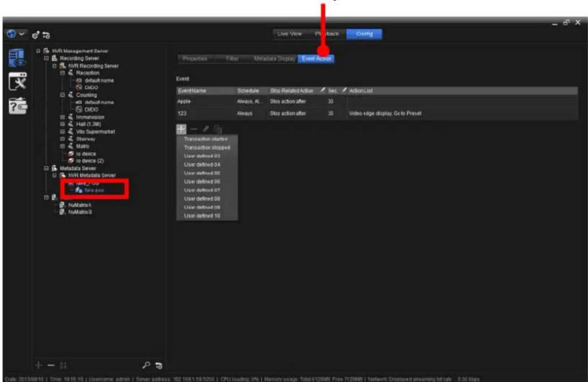Select 'default name' under Counting
The image size is (588, 382).
99,102
